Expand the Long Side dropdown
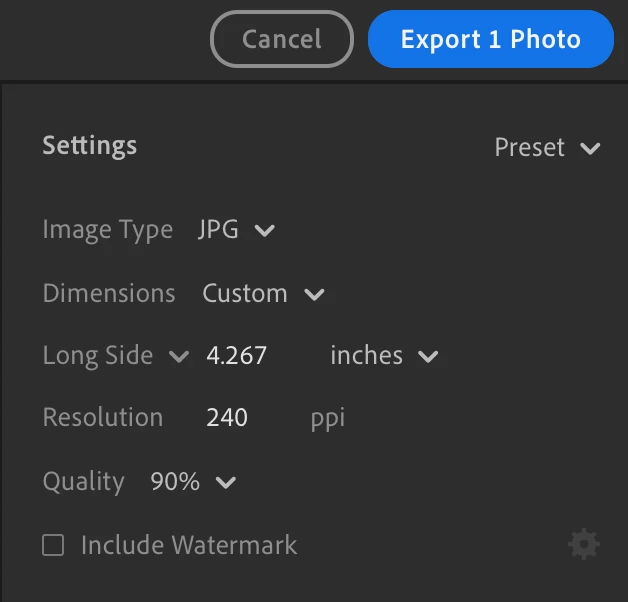628x602 pixels. pyautogui.click(x=113, y=355)
